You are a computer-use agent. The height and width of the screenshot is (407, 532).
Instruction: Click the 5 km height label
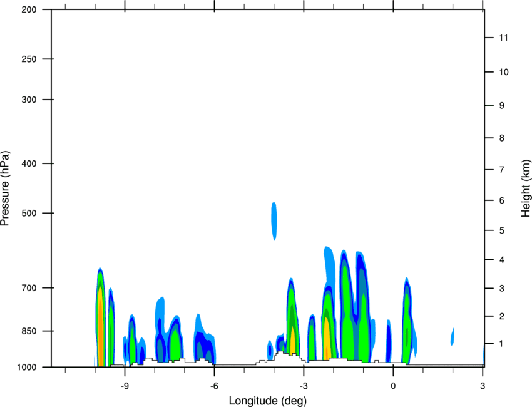[502, 230]
